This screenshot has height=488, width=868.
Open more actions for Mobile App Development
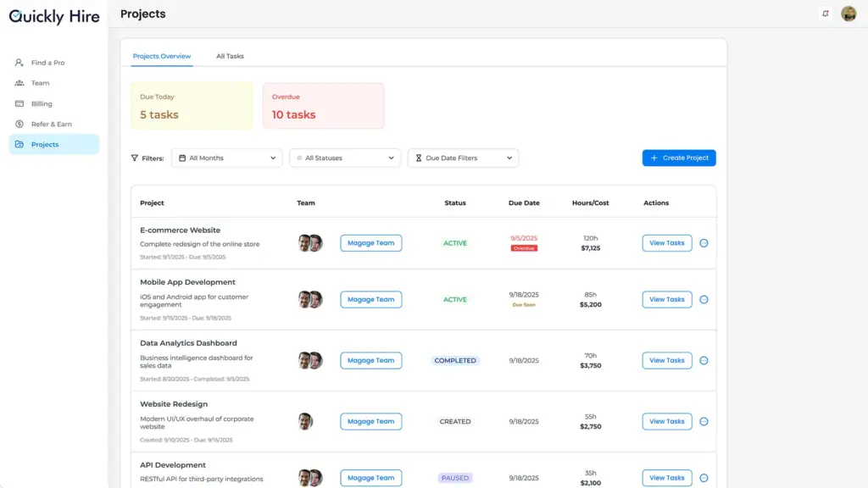pos(704,299)
